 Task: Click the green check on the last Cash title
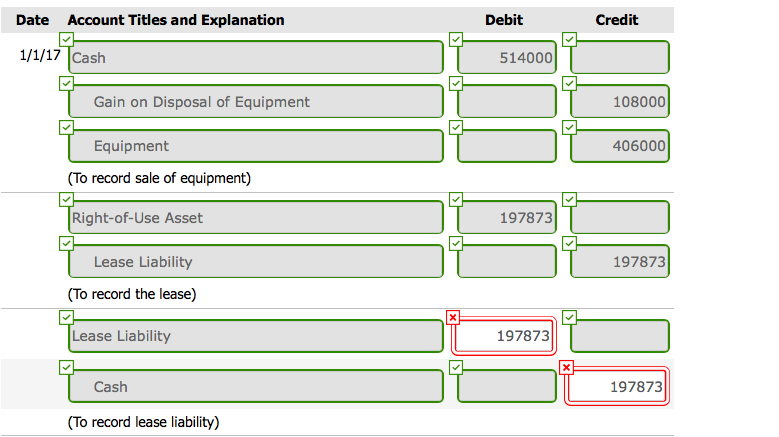tap(66, 367)
